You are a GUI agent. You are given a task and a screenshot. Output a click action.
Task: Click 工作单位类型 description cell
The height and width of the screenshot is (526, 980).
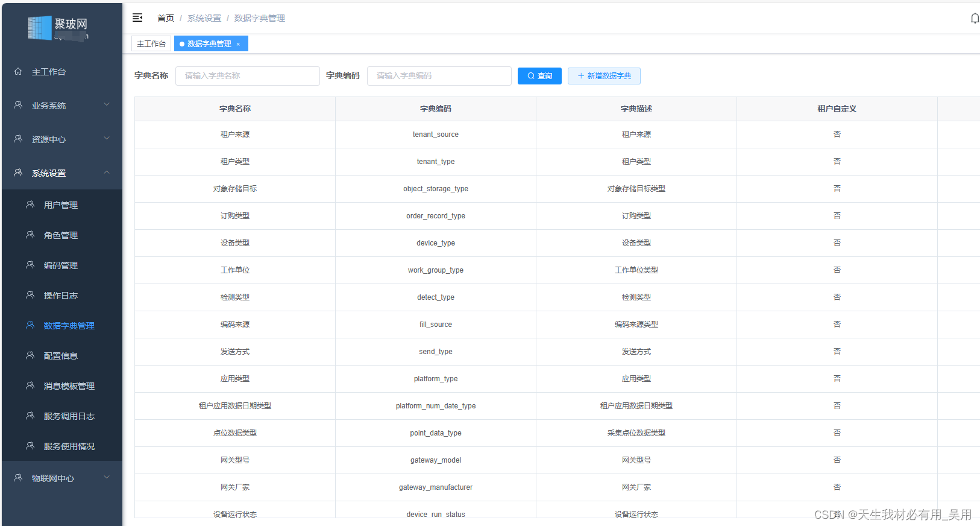(x=636, y=270)
